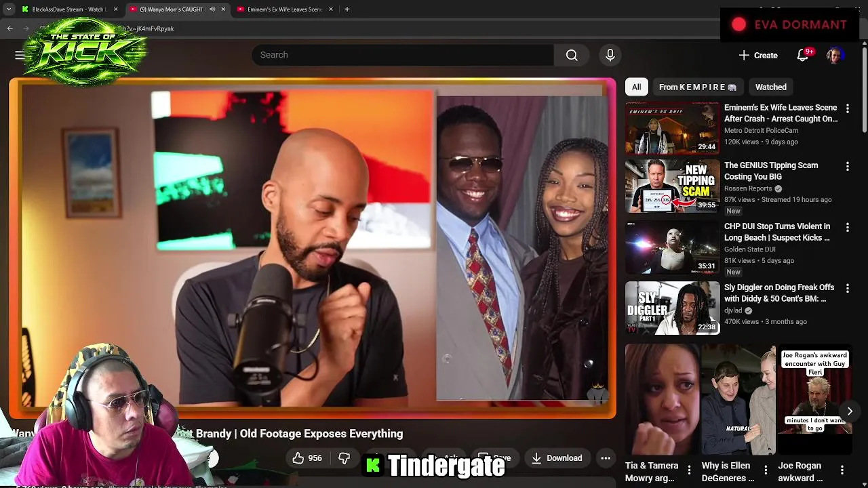The width and height of the screenshot is (868, 488).
Task: Open more actions ellipsis under video
Action: point(606,458)
